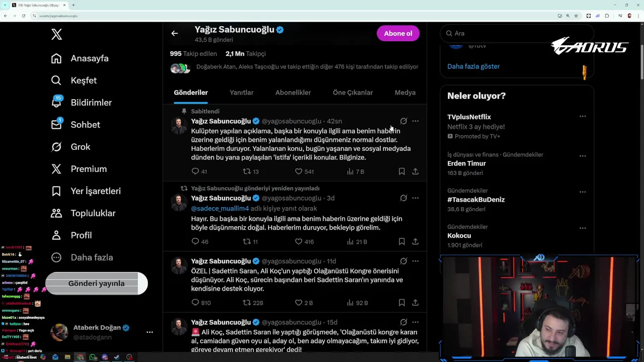This screenshot has width=644, height=362.
Task: Open a new browser tab
Action: [x=73, y=5]
